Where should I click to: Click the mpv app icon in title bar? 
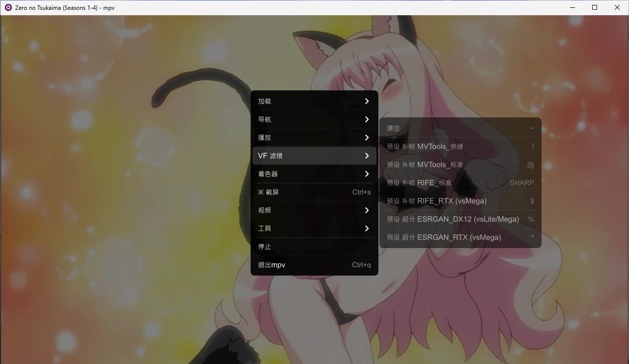8,7
